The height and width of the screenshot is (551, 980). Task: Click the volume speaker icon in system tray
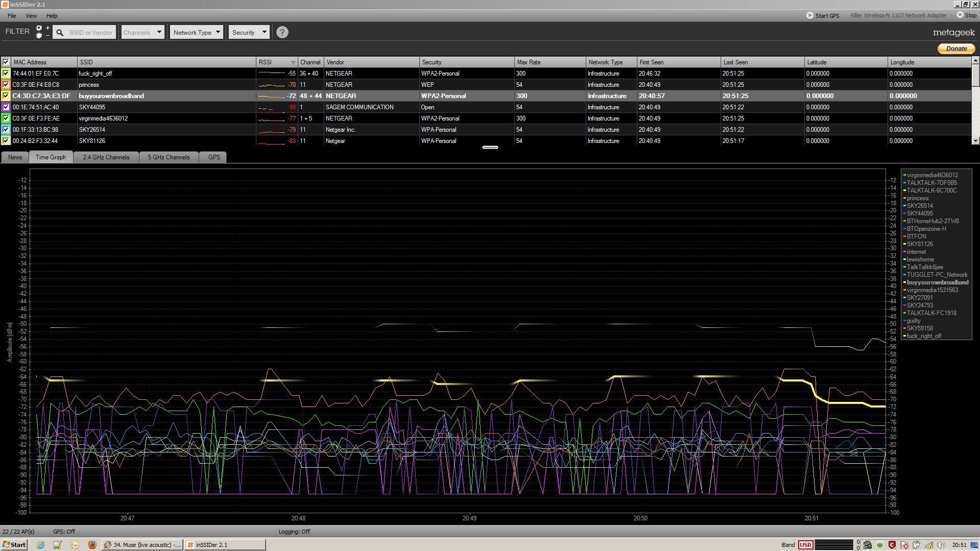tap(941, 545)
